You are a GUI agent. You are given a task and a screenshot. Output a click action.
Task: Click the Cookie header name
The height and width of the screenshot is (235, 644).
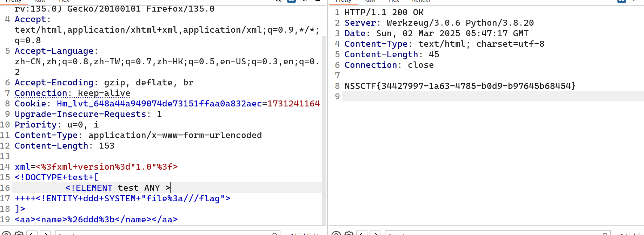(x=30, y=104)
